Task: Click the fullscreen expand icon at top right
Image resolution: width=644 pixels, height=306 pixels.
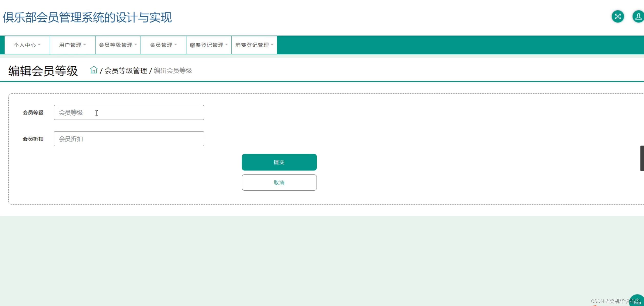Action: tap(618, 16)
